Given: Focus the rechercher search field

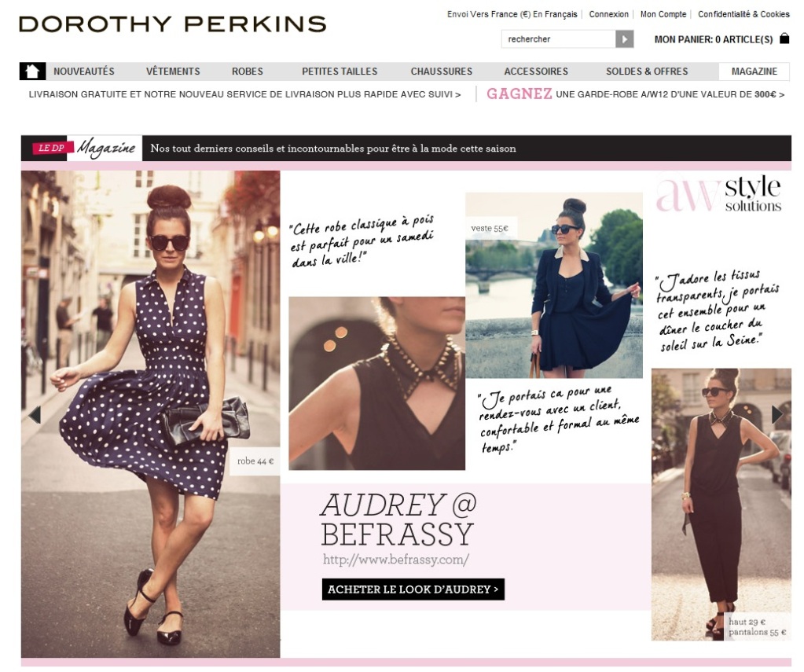Looking at the screenshot, I should point(558,39).
